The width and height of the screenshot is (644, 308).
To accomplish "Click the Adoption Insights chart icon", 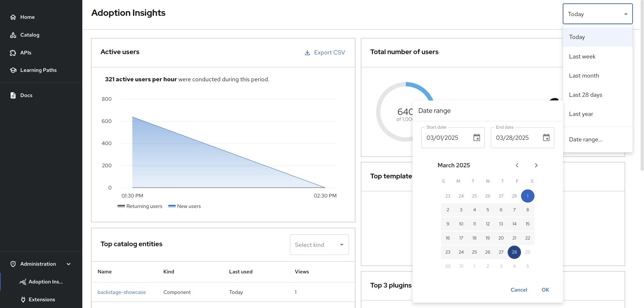I will 22,282.
